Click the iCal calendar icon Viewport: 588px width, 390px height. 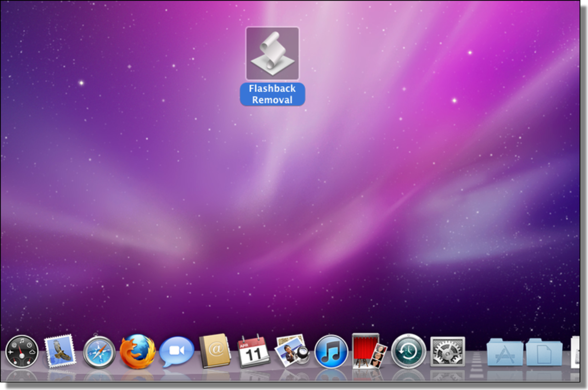point(253,351)
